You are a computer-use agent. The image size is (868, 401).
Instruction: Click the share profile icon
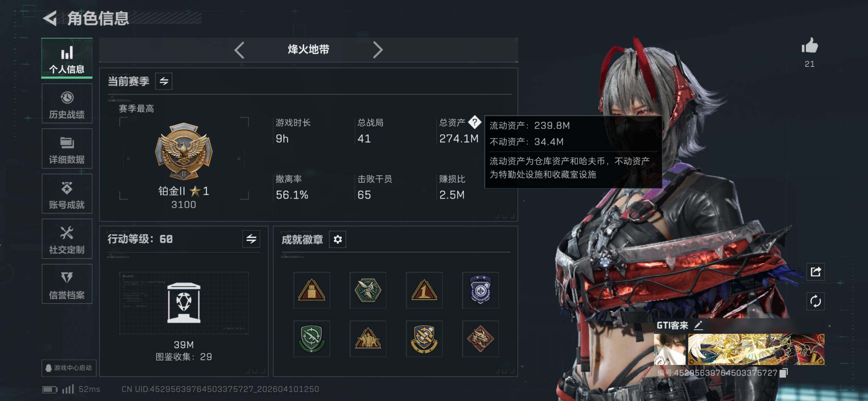pos(816,272)
